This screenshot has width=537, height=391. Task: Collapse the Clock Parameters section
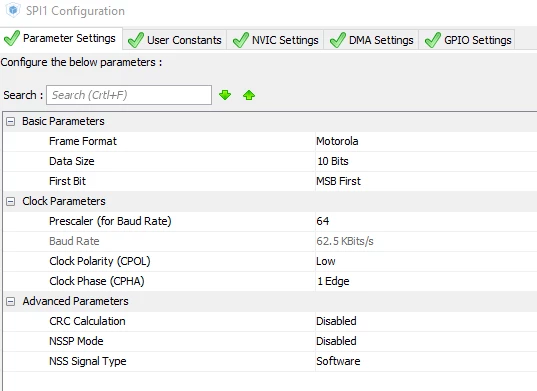11,201
